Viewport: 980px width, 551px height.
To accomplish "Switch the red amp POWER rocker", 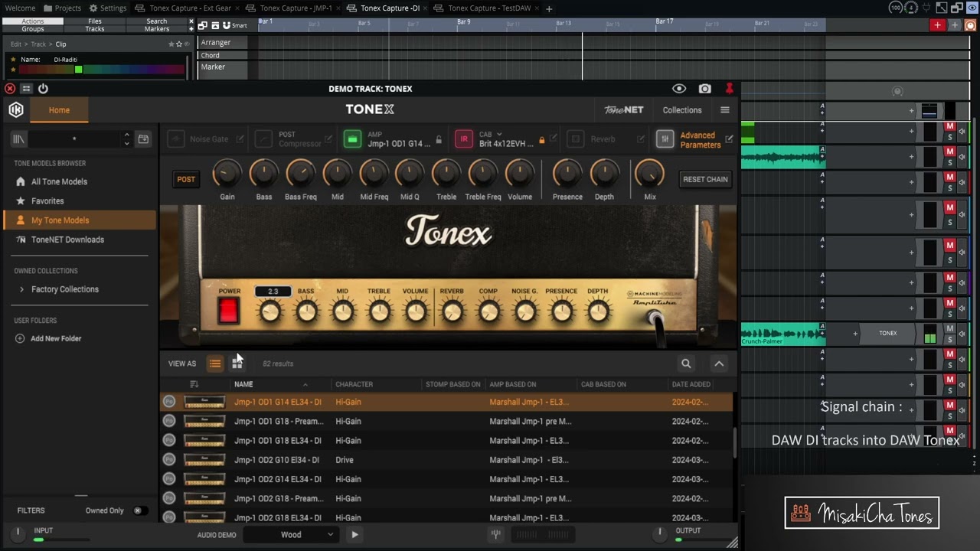I will 228,310.
